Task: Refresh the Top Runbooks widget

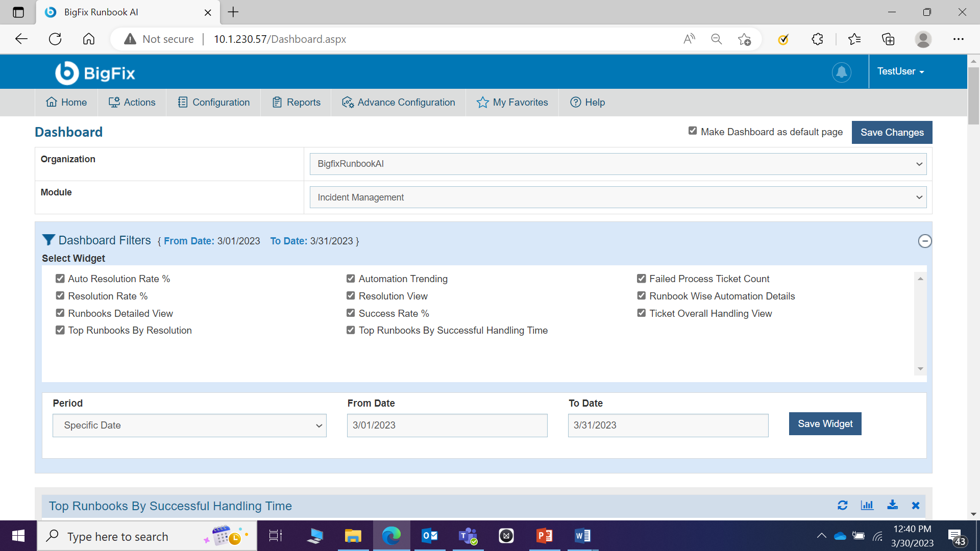Action: [842, 505]
